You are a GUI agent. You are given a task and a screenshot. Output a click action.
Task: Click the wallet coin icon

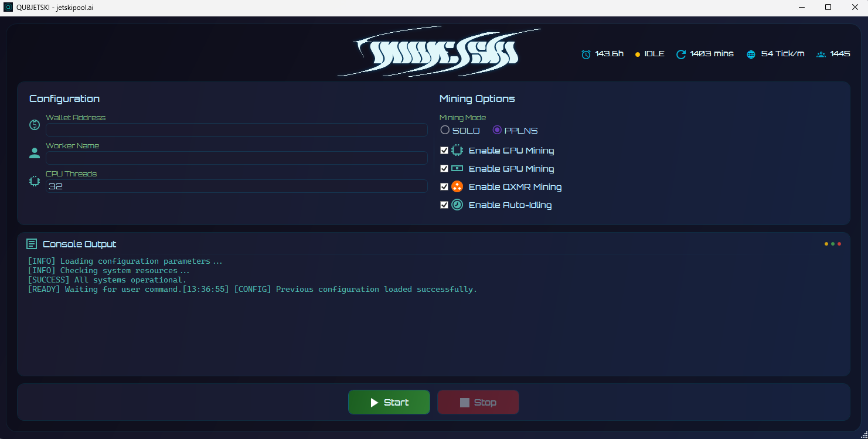(35, 125)
